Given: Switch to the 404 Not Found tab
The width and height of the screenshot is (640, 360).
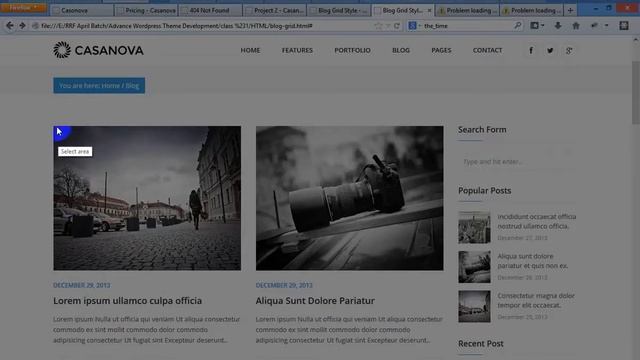Looking at the screenshot, I should (x=210, y=10).
